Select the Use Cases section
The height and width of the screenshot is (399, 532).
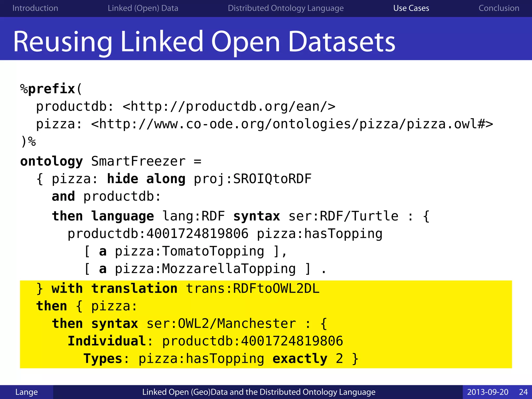[411, 8]
